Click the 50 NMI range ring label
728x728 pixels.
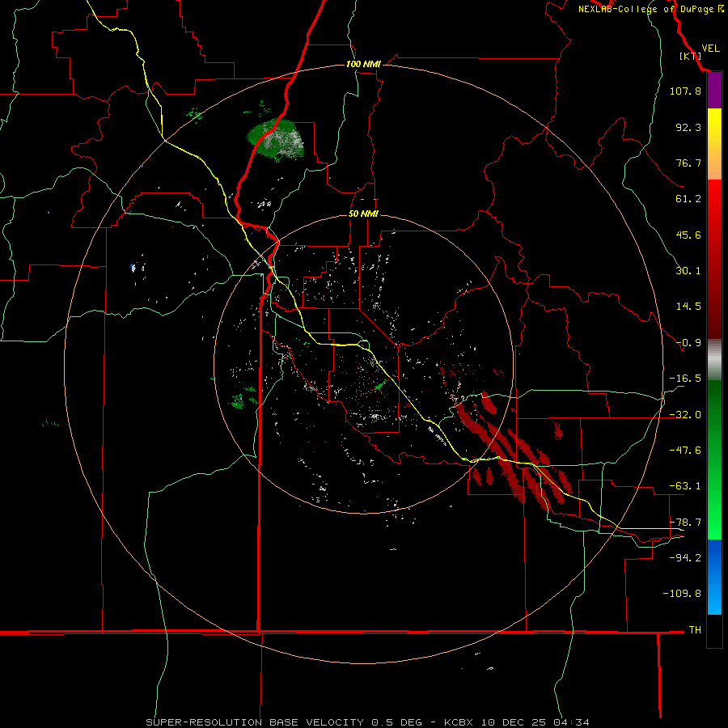click(363, 214)
